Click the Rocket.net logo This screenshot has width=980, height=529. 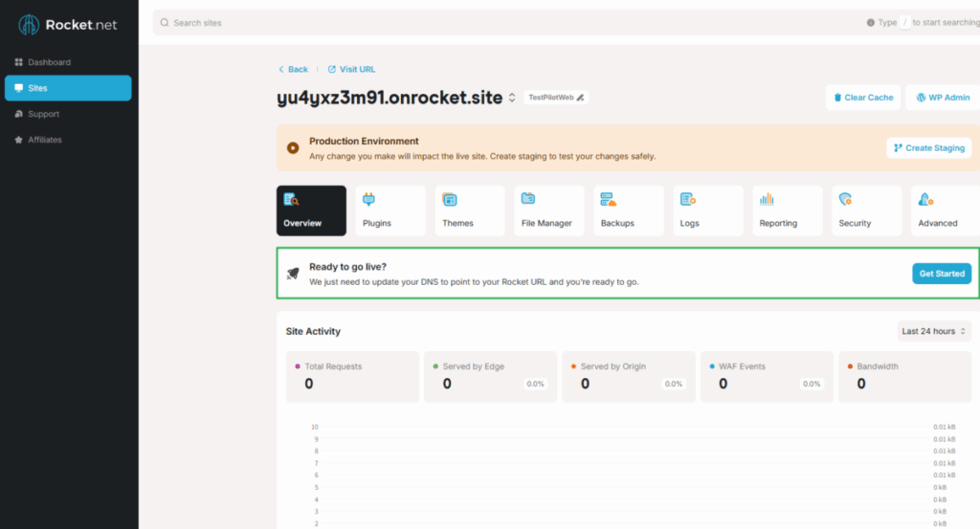pos(68,25)
